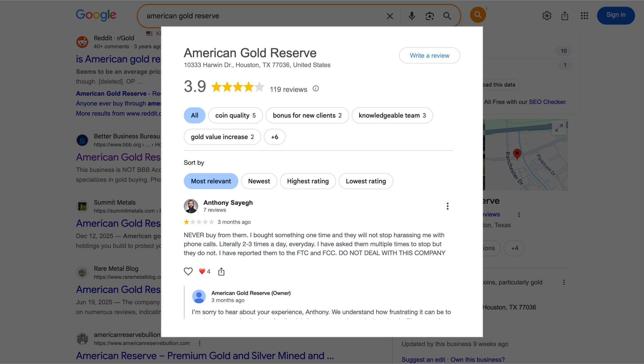Click the red heart reaction count 4
Viewport: 644px width, 364px height.
[x=205, y=271]
